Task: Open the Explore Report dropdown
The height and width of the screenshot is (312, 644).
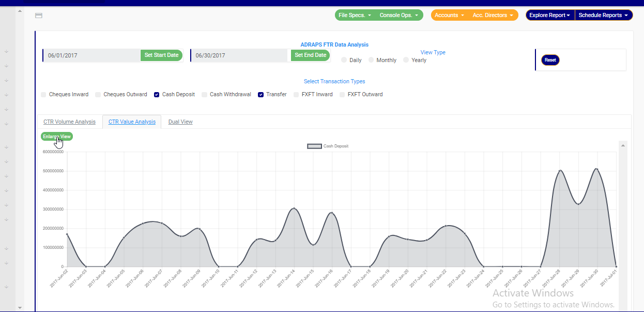Action: [549, 16]
